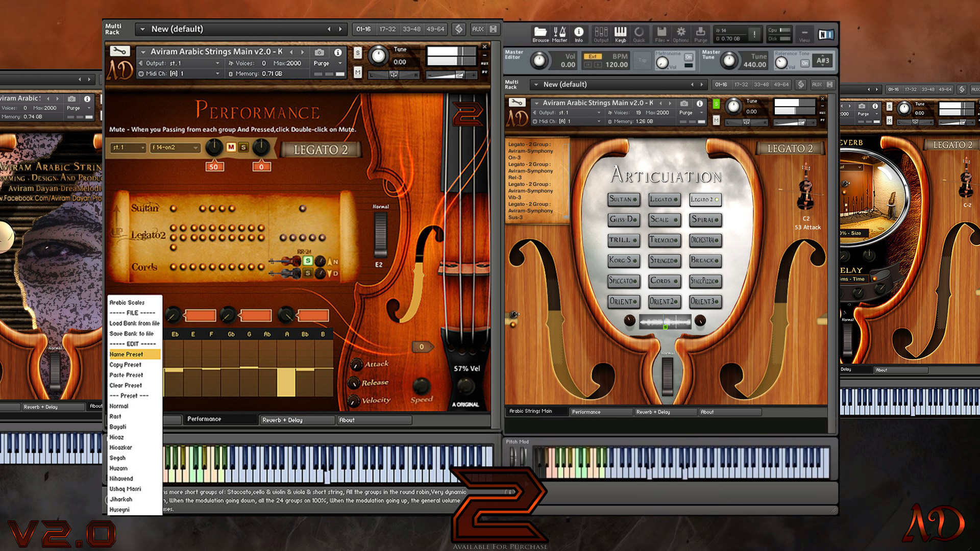Image resolution: width=980 pixels, height=551 pixels.
Task: Enable the Tremolo articulation button
Action: (663, 239)
